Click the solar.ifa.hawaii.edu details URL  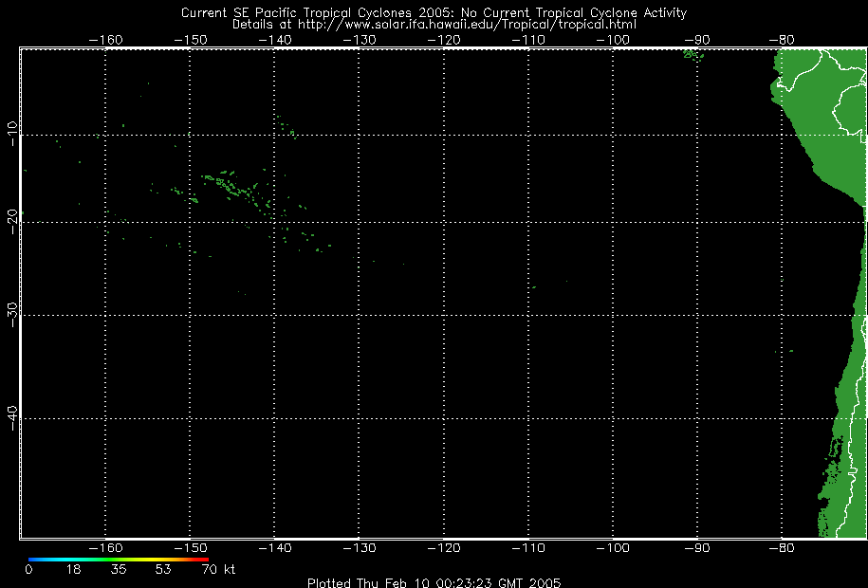pyautogui.click(x=468, y=25)
